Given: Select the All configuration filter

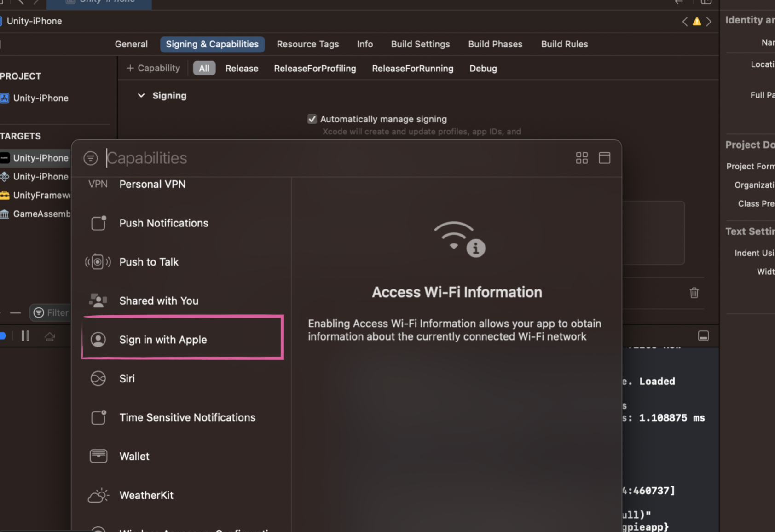Looking at the screenshot, I should point(204,68).
